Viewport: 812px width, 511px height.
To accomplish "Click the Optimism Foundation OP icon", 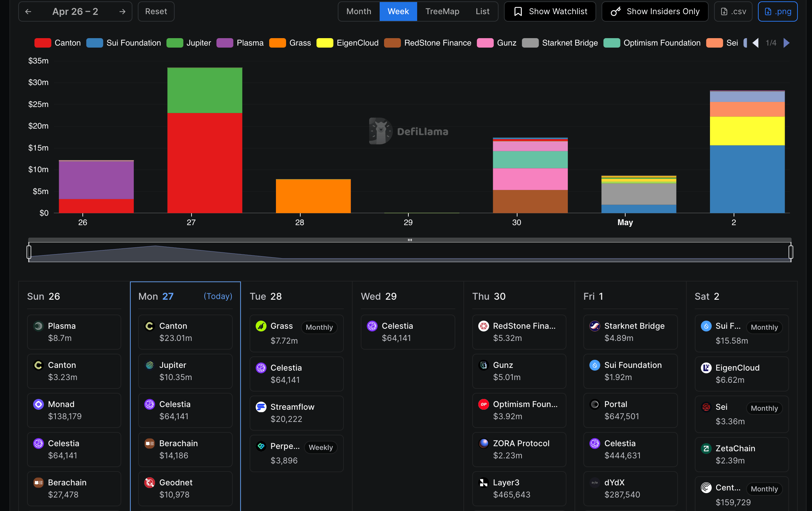I will (x=484, y=404).
